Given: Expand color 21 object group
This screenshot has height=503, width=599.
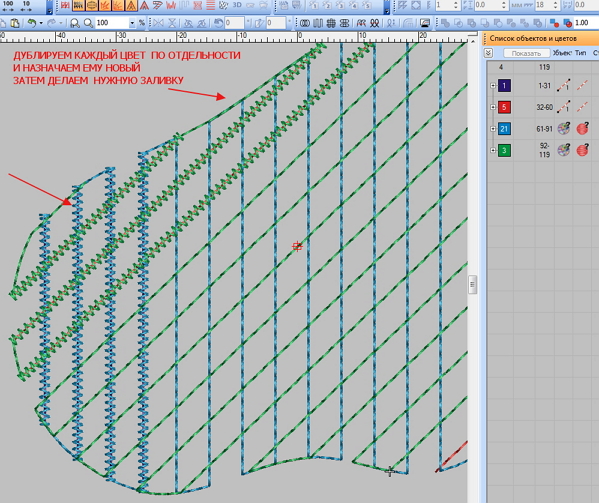Looking at the screenshot, I should pos(493,129).
